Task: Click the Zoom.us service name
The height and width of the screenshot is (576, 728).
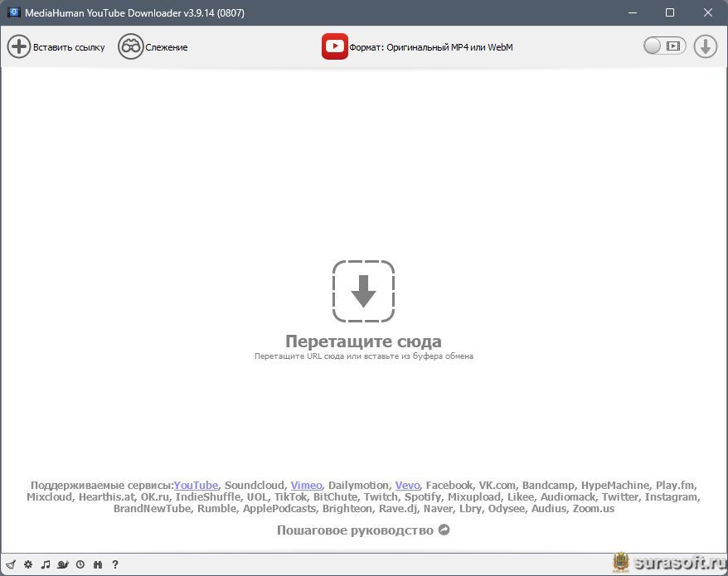Action: point(594,508)
